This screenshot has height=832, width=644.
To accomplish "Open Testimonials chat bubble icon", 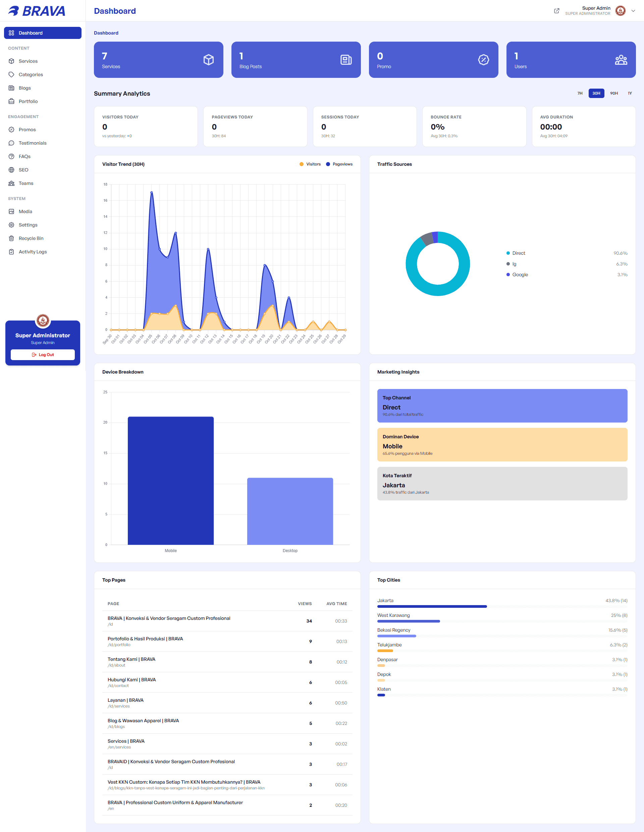I will coord(11,143).
